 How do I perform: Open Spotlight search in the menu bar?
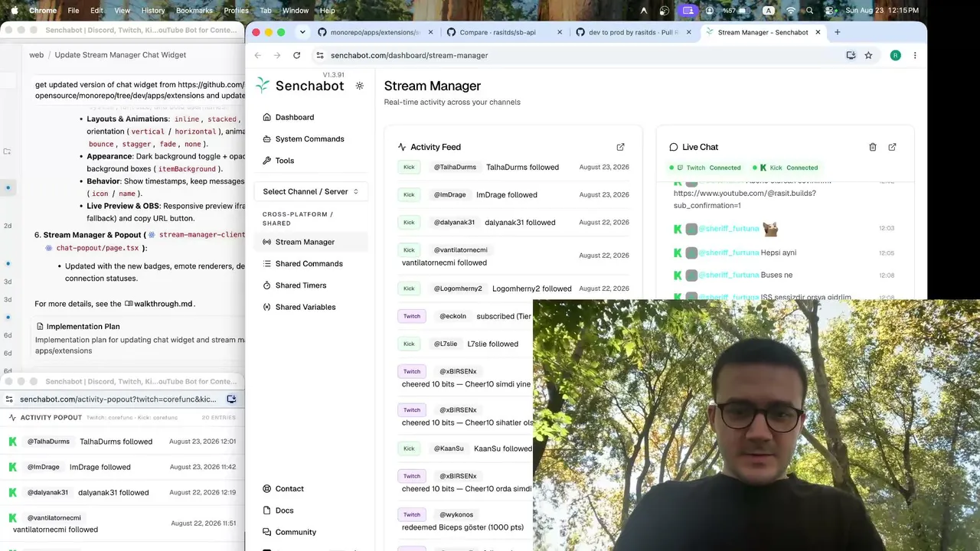tap(810, 11)
